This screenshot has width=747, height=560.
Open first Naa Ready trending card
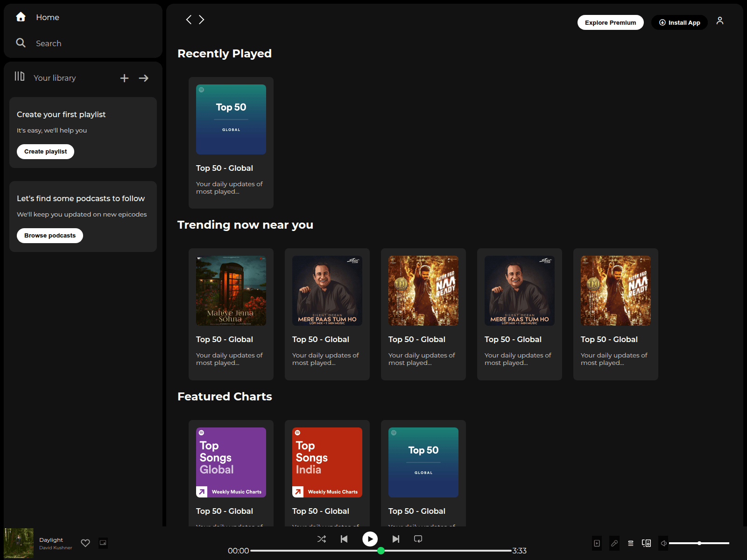point(423,314)
